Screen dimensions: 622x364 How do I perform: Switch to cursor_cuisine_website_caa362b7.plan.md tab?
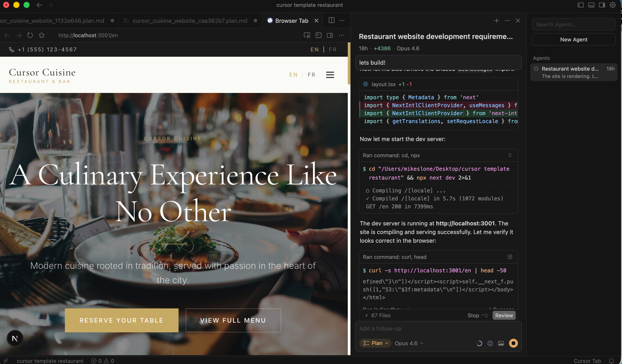coord(190,21)
